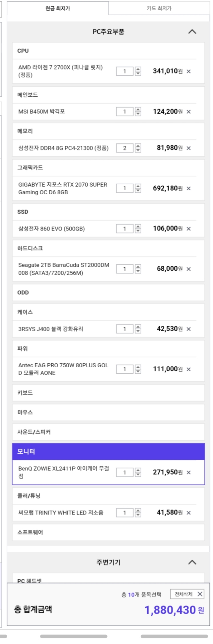Viewport: 213px width, 644px height.
Task: Delete the MSI B450M motherboard entry
Action: coord(188,112)
